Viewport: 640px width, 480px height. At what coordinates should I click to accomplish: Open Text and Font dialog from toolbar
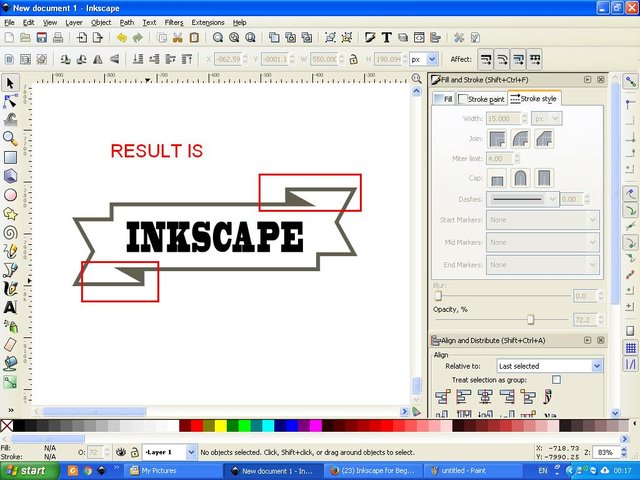point(386,38)
